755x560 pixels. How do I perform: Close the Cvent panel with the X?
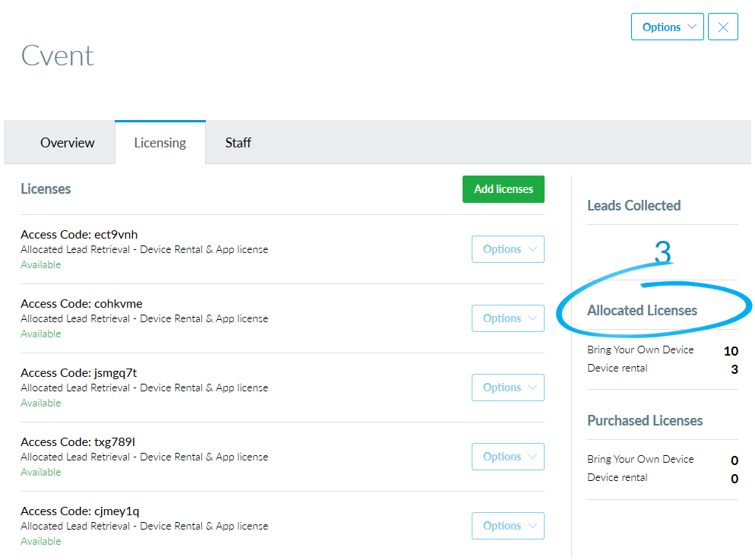tap(722, 27)
